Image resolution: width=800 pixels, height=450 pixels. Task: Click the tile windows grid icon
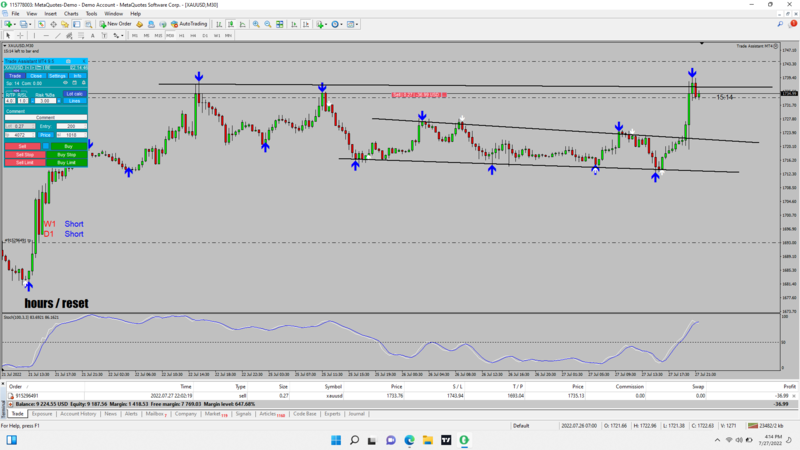coord(280,24)
